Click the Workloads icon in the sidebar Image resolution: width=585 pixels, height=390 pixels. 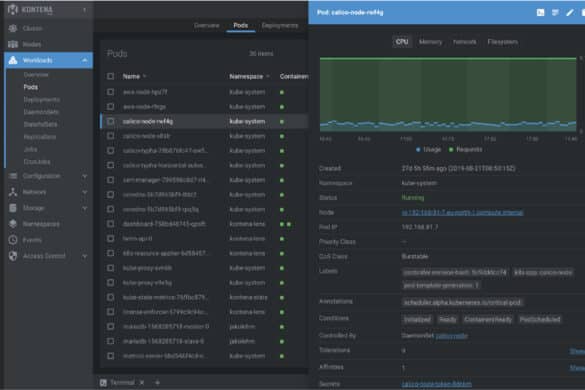(13, 60)
